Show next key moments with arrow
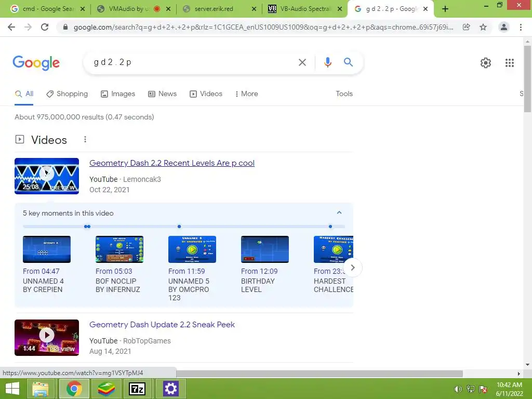The image size is (532, 399). coord(353,268)
